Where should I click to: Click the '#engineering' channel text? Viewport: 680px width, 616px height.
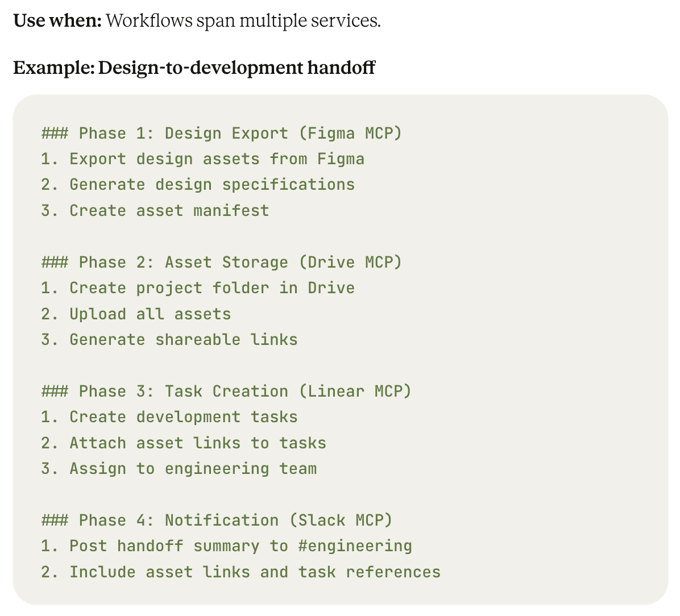pos(355,546)
